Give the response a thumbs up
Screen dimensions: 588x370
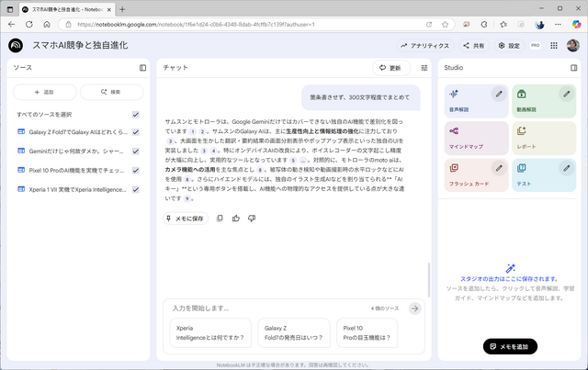[236, 218]
